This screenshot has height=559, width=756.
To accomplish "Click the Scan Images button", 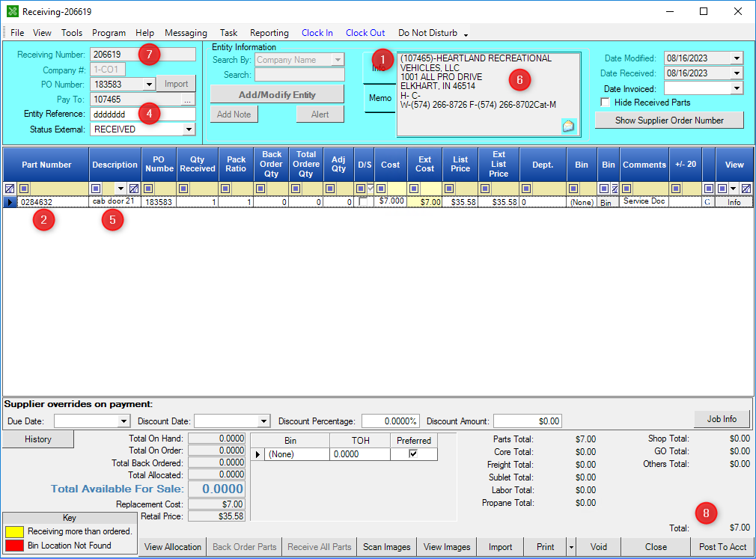I will (387, 547).
